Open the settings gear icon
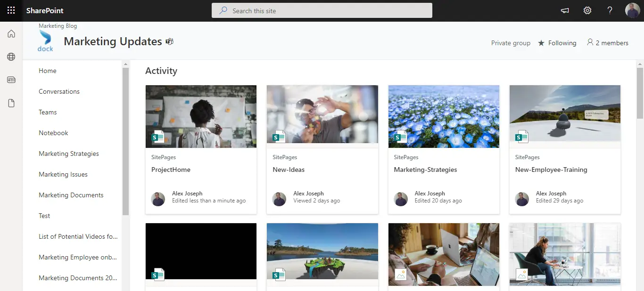Viewport: 644px width, 291px height. [x=587, y=10]
